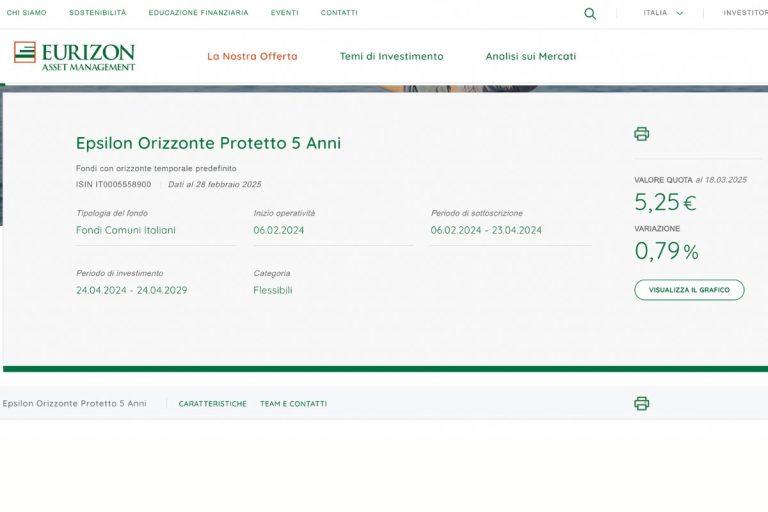Open Temi di Investimento menu
768x512 pixels.
(x=391, y=56)
